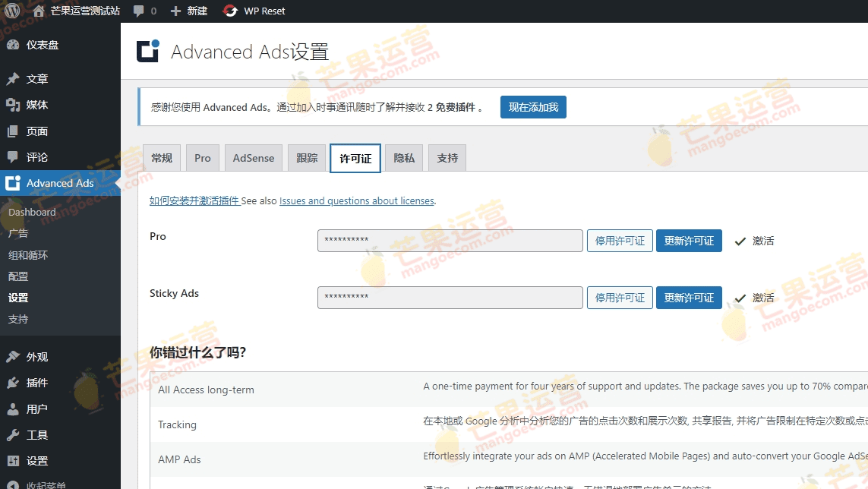Image resolution: width=868 pixels, height=489 pixels.
Task: Click the 新建 text in admin bar
Action: click(x=197, y=11)
